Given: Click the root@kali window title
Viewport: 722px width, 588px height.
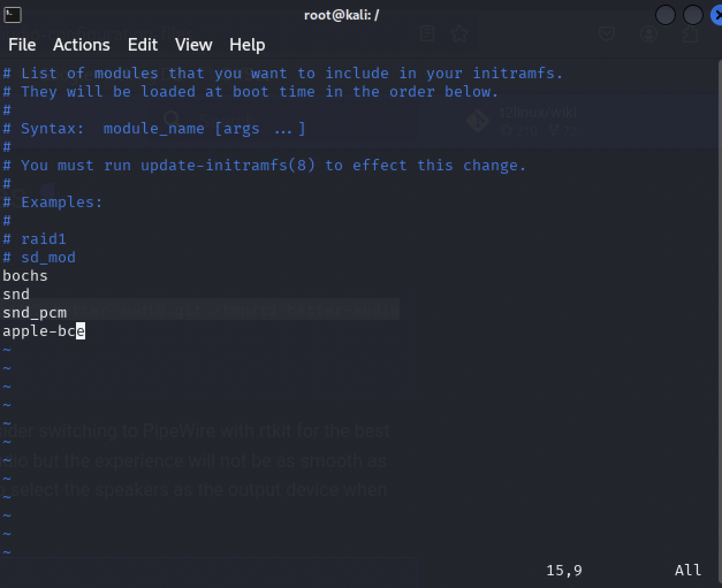Looking at the screenshot, I should click(x=341, y=16).
